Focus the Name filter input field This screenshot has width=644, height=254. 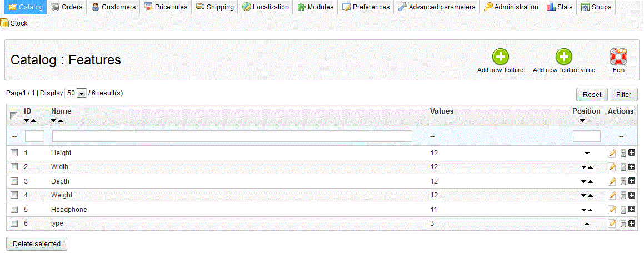[232, 136]
